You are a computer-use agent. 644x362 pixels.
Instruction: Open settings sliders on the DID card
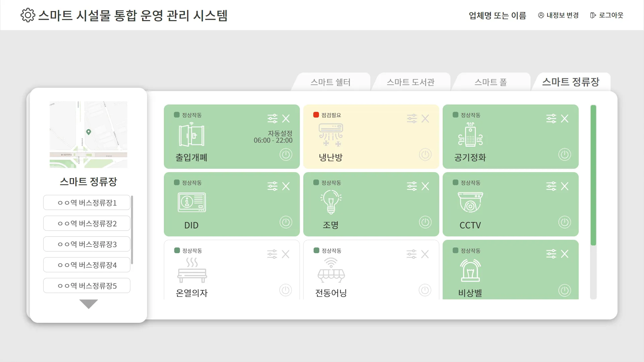(x=272, y=186)
